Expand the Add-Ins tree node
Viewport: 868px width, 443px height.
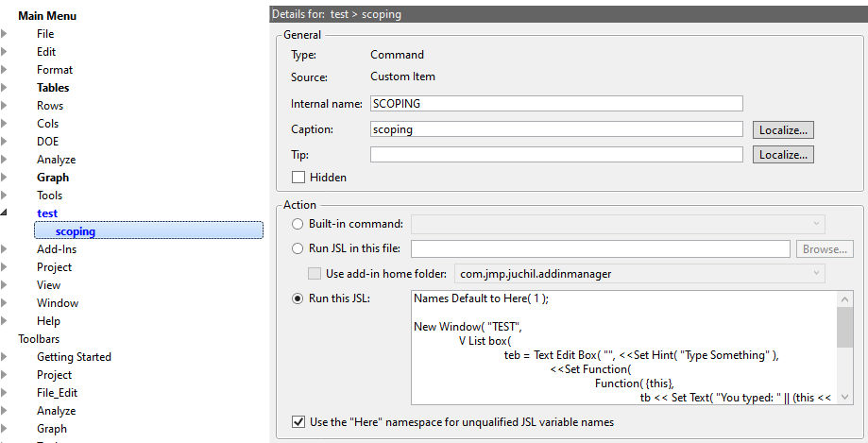pos(5,249)
